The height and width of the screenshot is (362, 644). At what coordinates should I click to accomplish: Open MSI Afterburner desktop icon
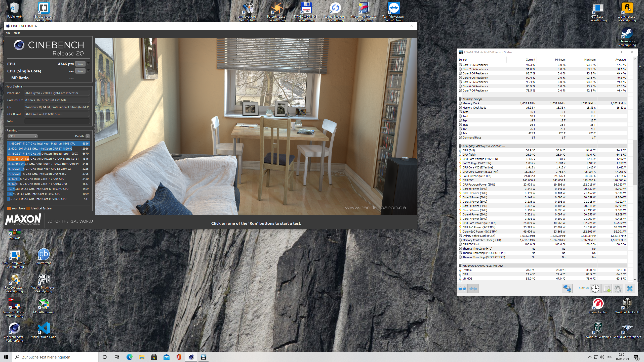tap(44, 306)
